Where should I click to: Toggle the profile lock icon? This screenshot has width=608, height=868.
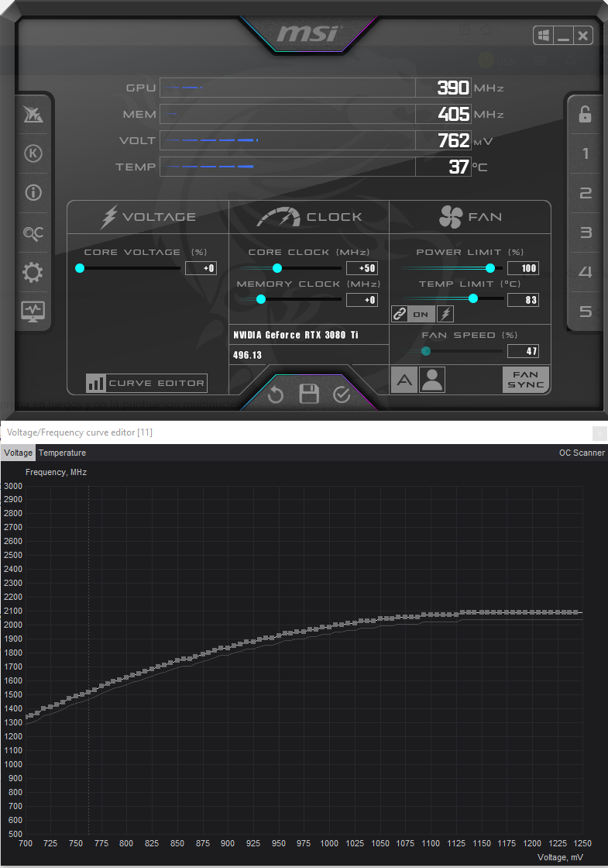click(586, 114)
